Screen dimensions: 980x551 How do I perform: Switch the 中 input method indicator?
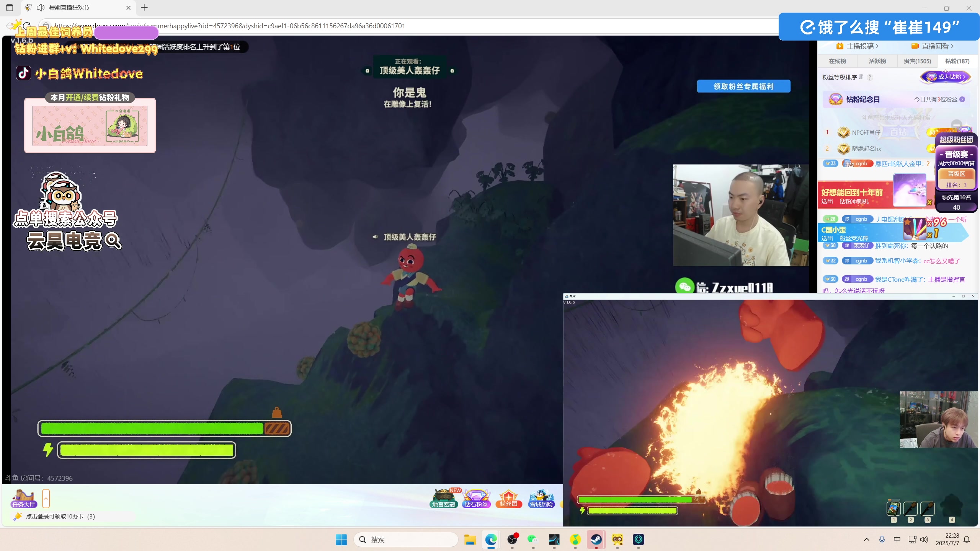coord(897,539)
